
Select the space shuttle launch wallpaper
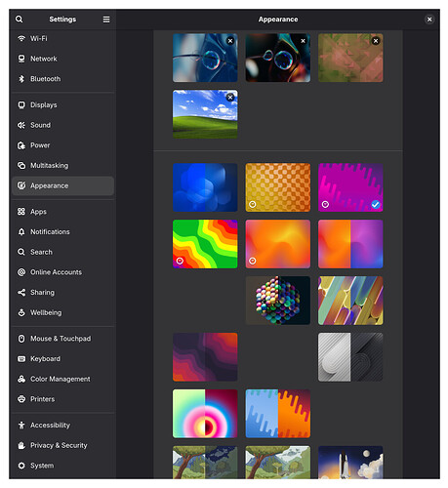tap(350, 463)
